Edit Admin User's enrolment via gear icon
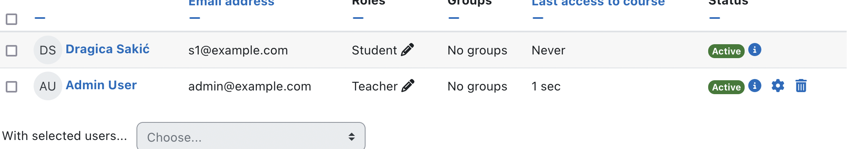 coord(777,86)
